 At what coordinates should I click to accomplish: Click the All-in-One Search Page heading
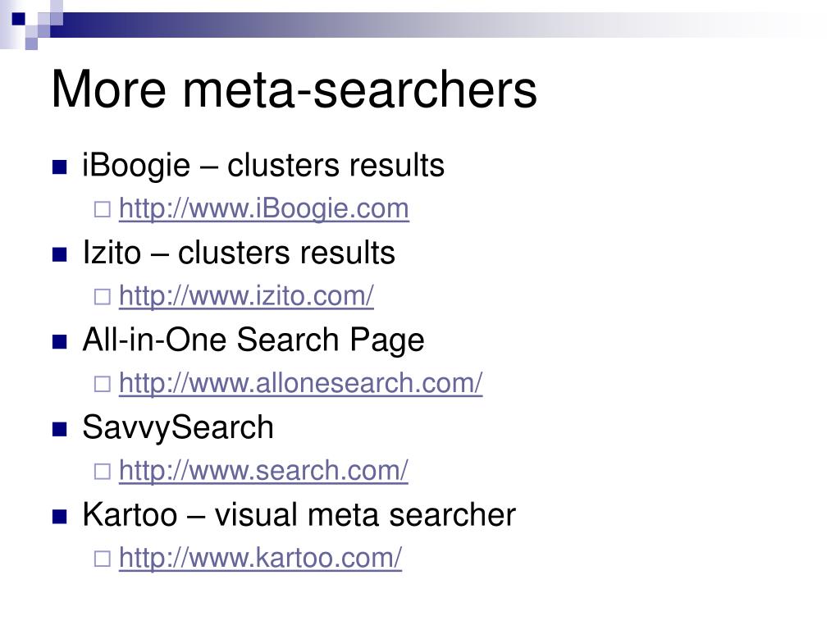[253, 340]
